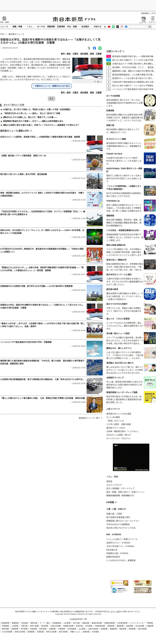Screen dimensions: 156x644
Task: Open the 過失傷害 tag below the article
Action: pyautogui.click(x=84, y=93)
